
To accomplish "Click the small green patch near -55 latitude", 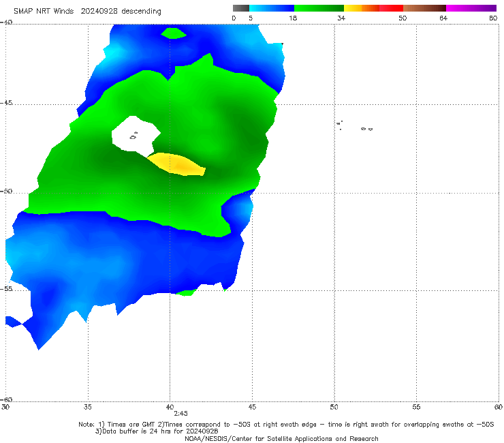I will [187, 293].
